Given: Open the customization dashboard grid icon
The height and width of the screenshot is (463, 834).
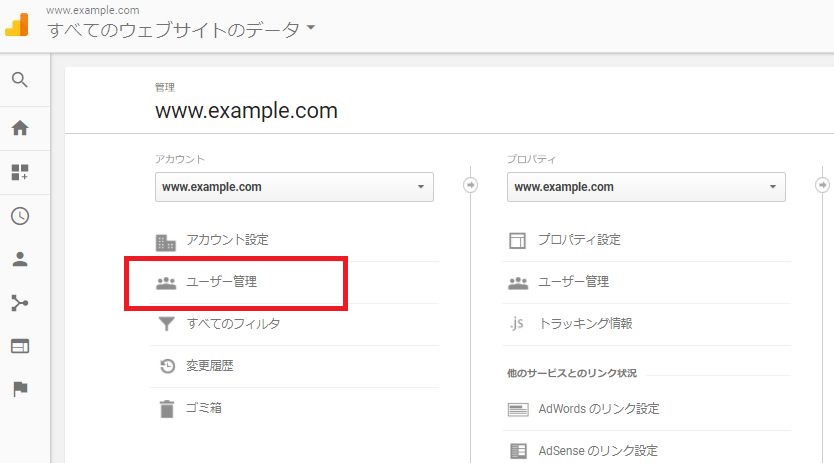Looking at the screenshot, I should [20, 172].
